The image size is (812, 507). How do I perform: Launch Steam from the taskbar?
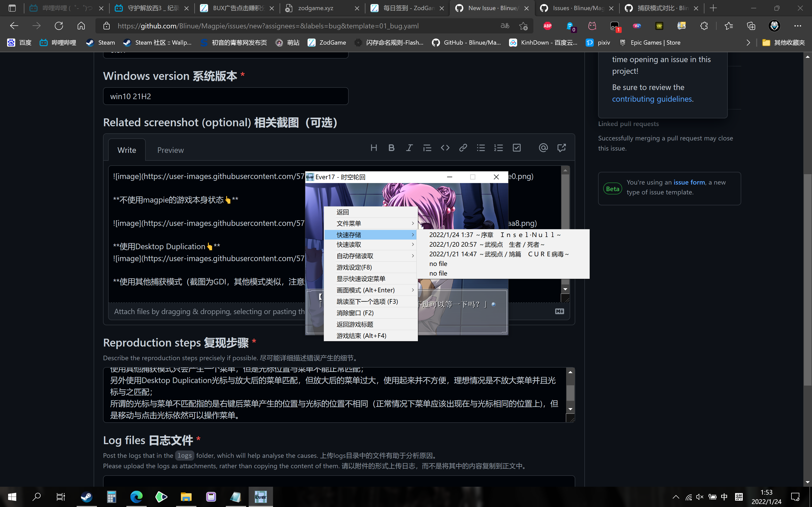click(87, 497)
